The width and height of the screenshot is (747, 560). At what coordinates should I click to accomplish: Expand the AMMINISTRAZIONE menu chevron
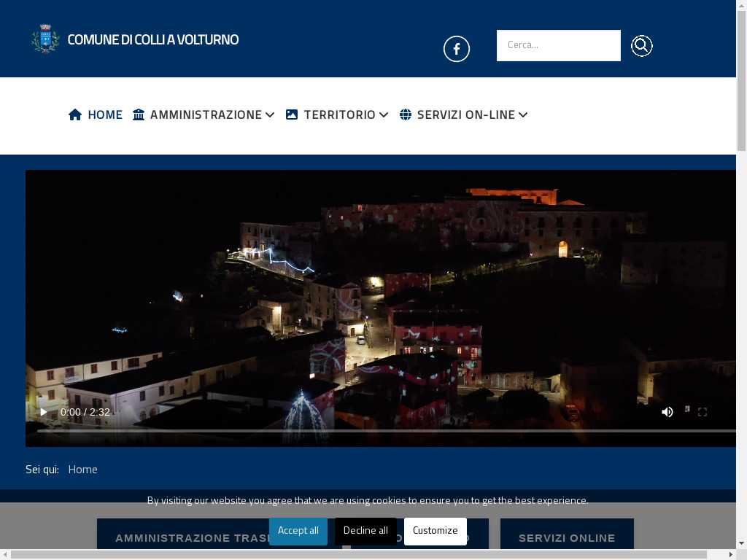click(270, 114)
